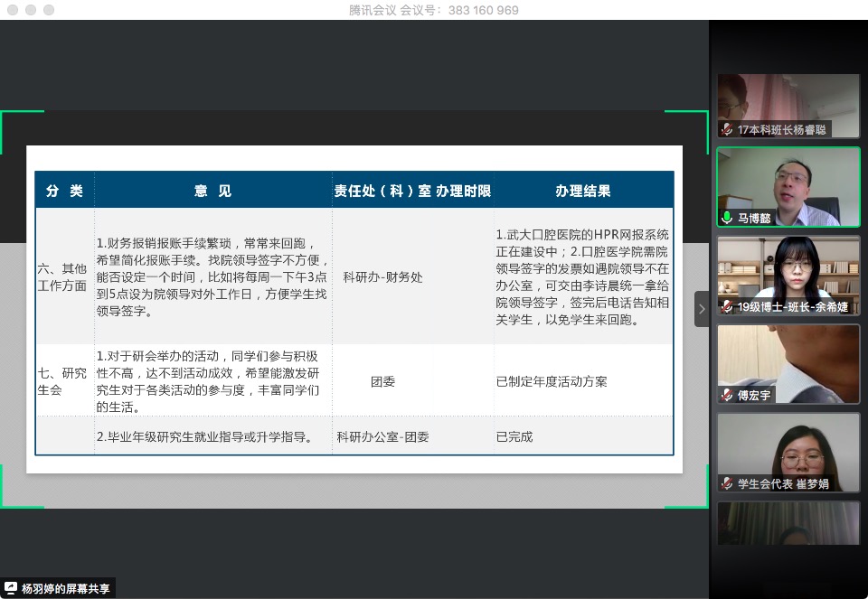Click window title 腾讯会议 会议号 383 160 969
Image resolution: width=868 pixels, height=599 pixels.
(x=433, y=10)
